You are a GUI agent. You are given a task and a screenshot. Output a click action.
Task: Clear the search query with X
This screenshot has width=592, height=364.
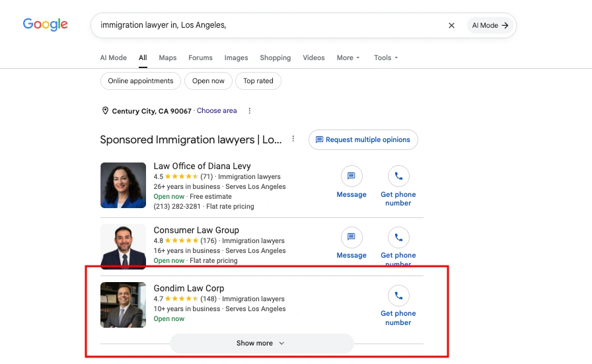[x=451, y=25]
